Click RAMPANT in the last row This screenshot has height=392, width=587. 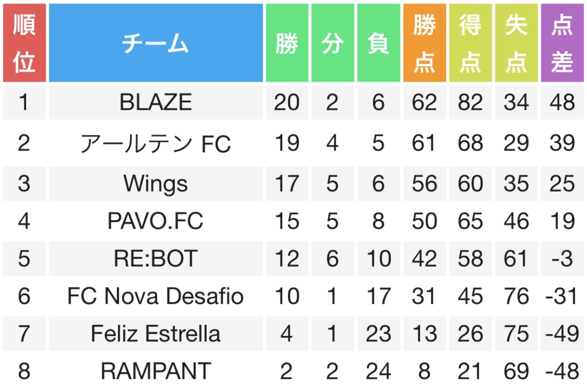pos(156,371)
